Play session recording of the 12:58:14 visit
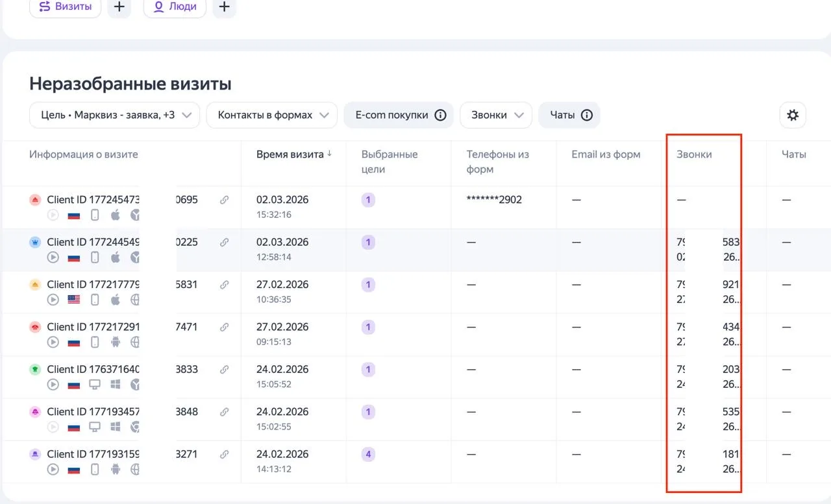This screenshot has width=831, height=504. click(53, 258)
